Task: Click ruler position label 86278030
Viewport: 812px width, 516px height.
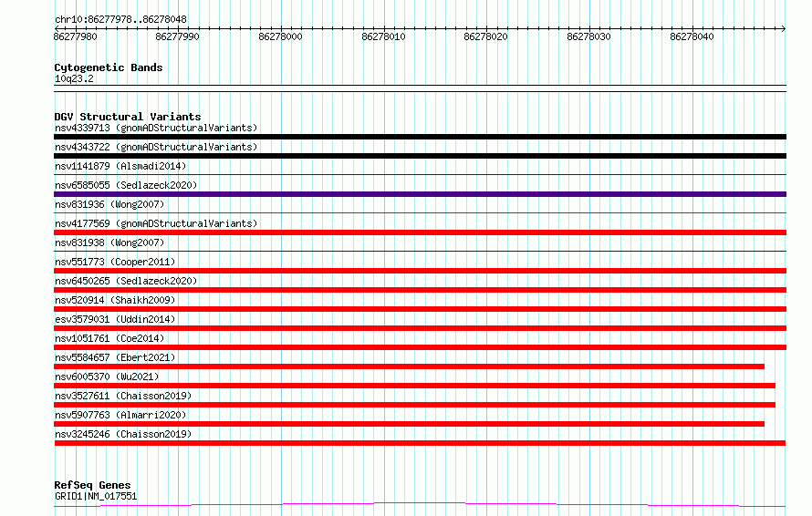Action: 588,36
